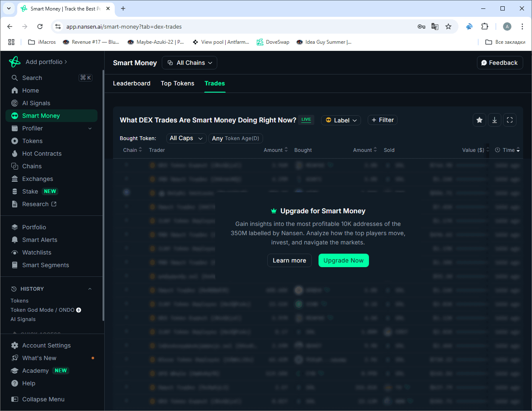
Task: Open Account Settings
Action: point(51,345)
